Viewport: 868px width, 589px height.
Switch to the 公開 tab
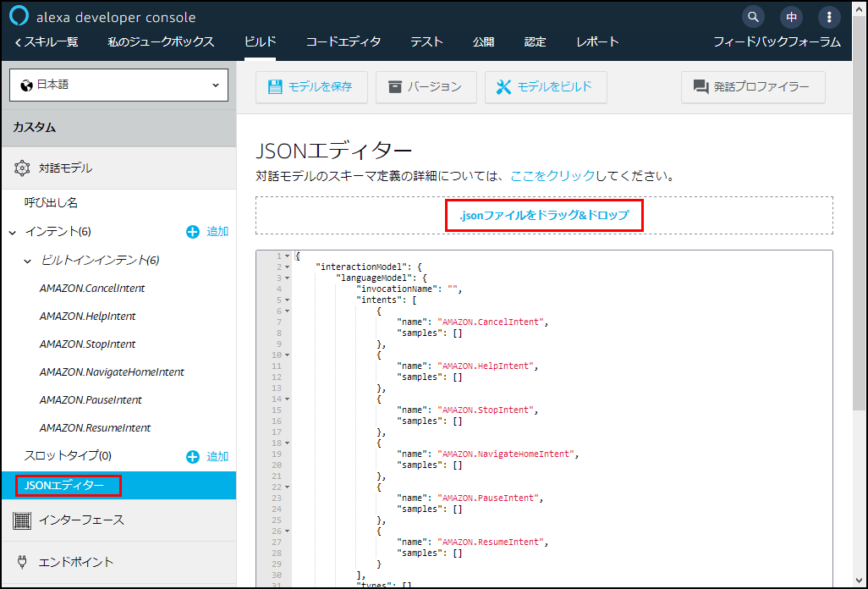click(x=483, y=42)
